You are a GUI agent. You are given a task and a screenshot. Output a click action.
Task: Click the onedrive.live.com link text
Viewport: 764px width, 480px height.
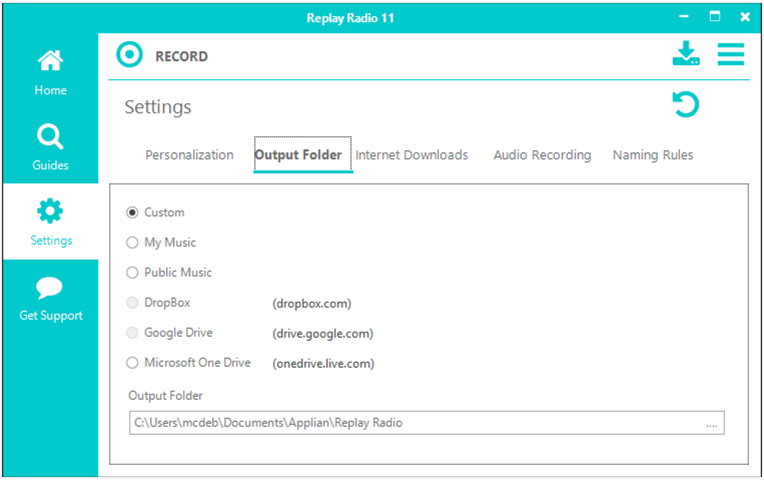tap(324, 364)
